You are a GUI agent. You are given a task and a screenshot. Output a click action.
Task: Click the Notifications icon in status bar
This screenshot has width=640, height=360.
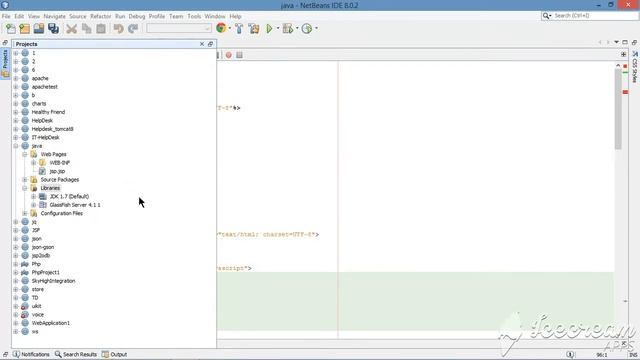pos(16,354)
